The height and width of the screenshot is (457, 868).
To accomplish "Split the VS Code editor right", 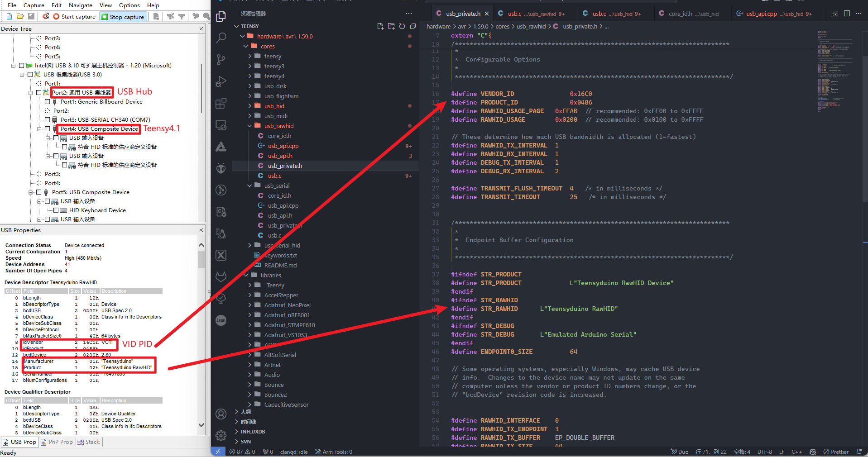I will [x=847, y=14].
